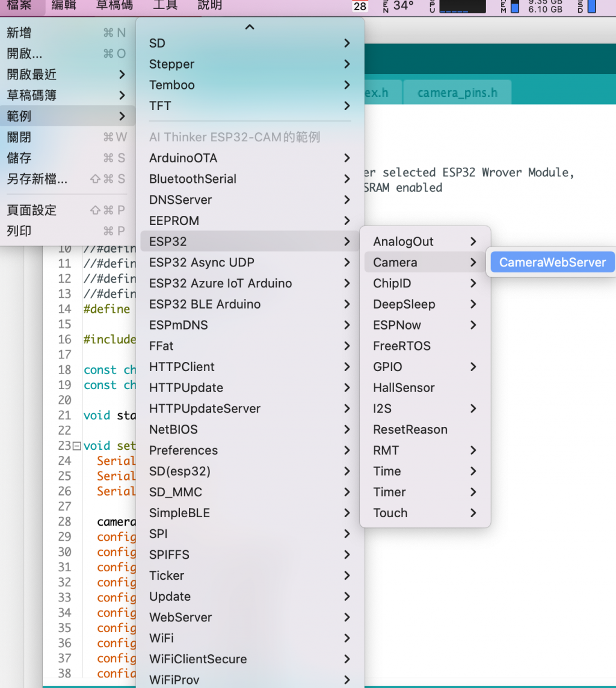The image size is (616, 688).
Task: Expand the Stepper examples submenu
Action: point(250,64)
